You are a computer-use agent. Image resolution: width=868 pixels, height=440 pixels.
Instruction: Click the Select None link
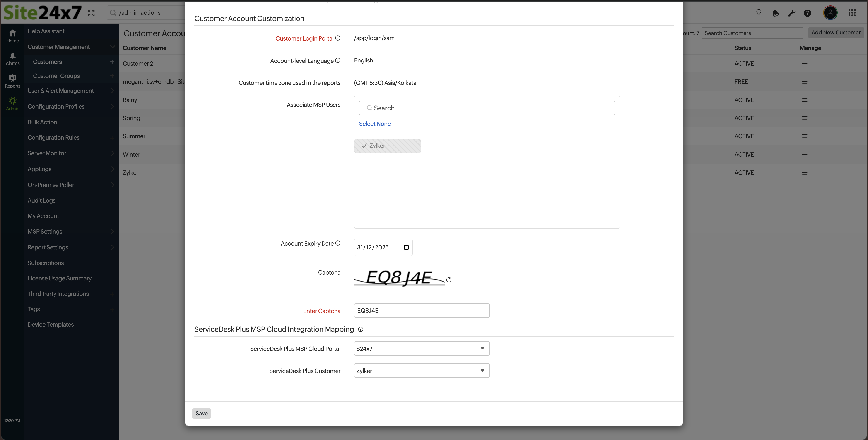coord(375,124)
